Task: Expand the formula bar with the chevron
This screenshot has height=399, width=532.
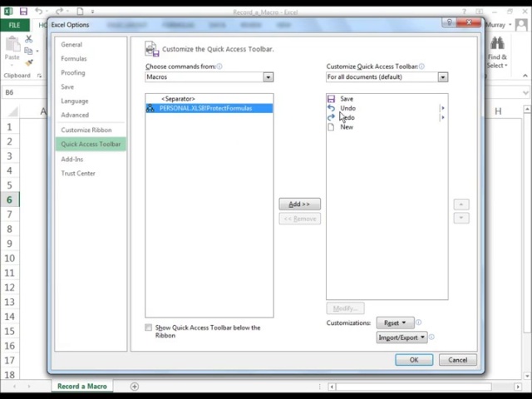Action: point(525,92)
